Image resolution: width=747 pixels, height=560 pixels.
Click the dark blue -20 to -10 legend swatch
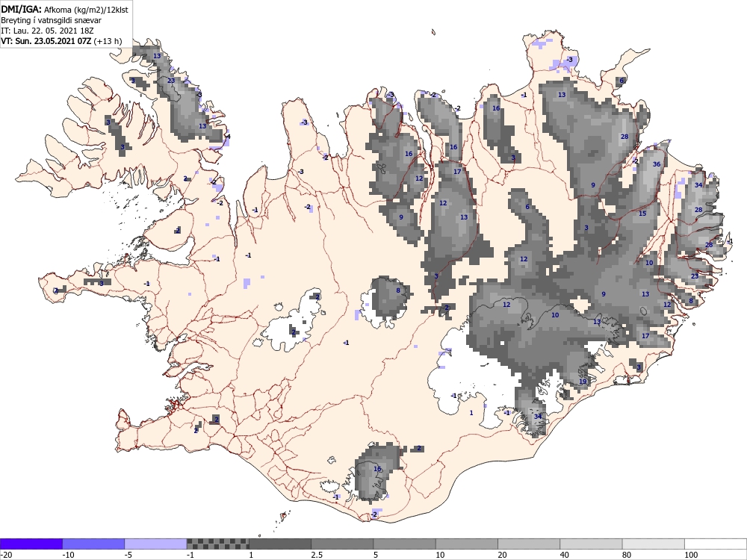(x=31, y=544)
